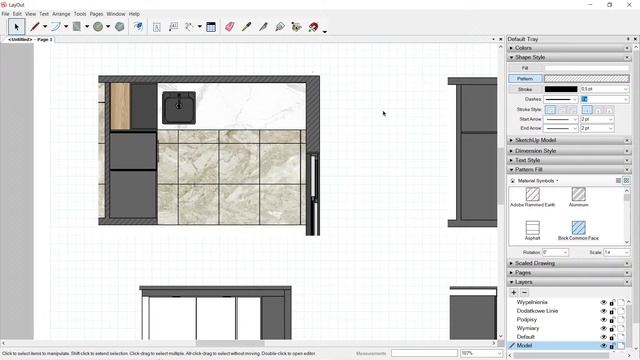The width and height of the screenshot is (640, 360).
Task: Open the pattern Rotation dropdown
Action: [x=565, y=253]
